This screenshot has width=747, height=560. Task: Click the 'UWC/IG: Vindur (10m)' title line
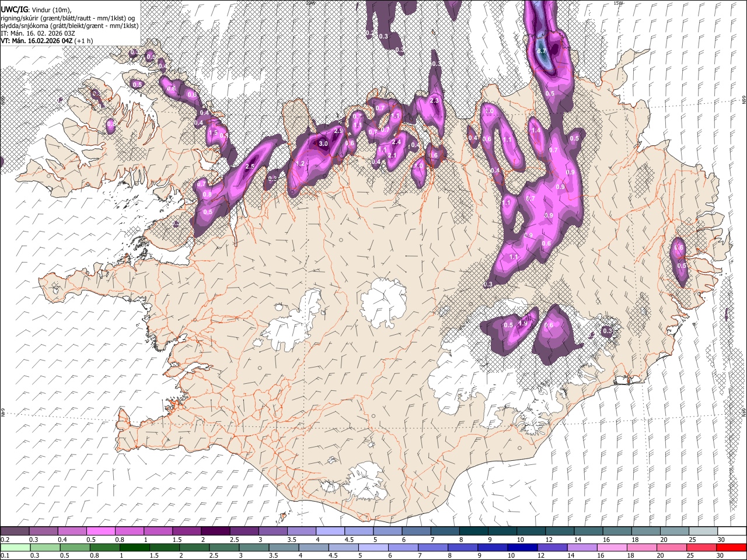tap(35, 9)
